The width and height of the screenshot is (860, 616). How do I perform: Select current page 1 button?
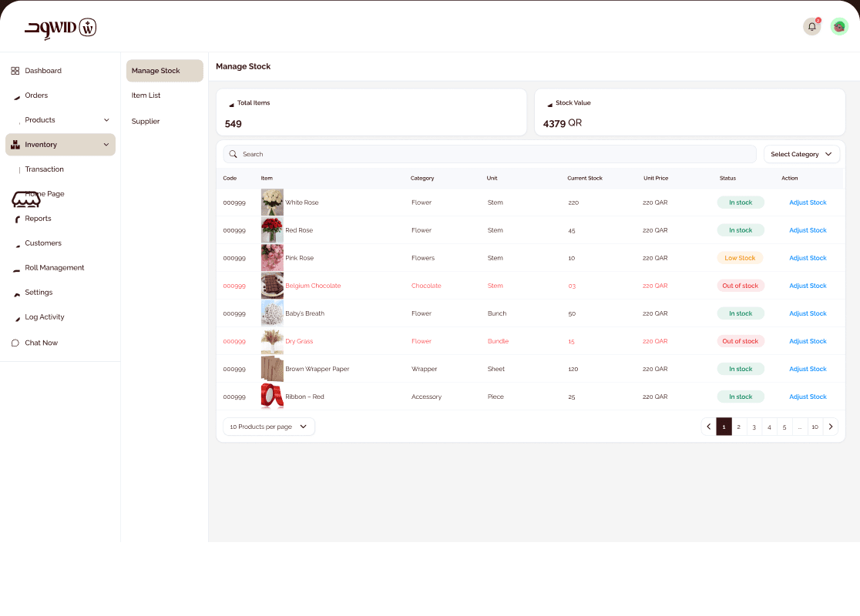(x=724, y=427)
